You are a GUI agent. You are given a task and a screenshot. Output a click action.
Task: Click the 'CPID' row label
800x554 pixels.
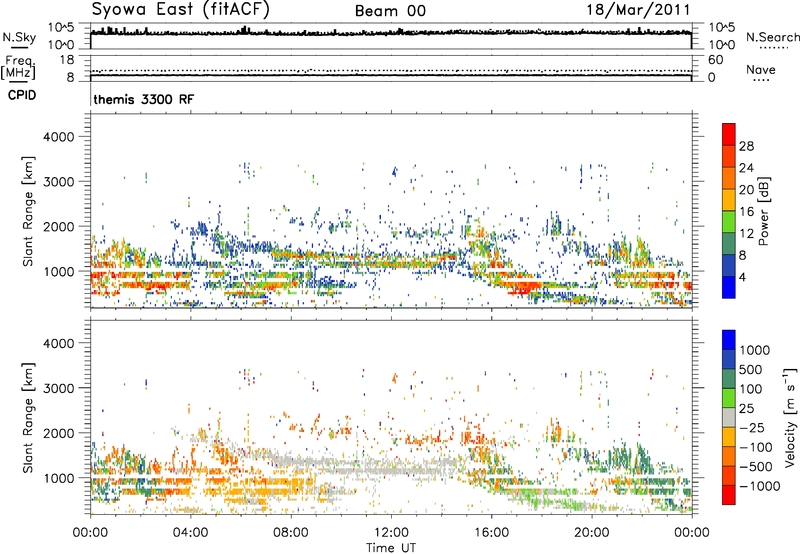tap(22, 95)
